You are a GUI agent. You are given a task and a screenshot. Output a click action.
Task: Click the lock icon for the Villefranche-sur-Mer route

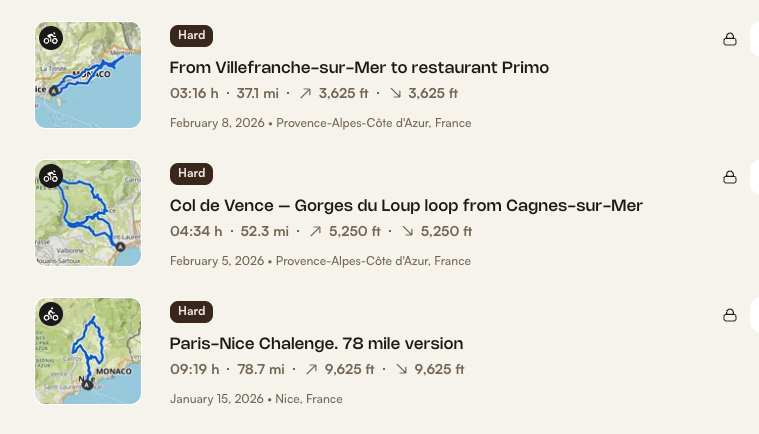pyautogui.click(x=730, y=39)
